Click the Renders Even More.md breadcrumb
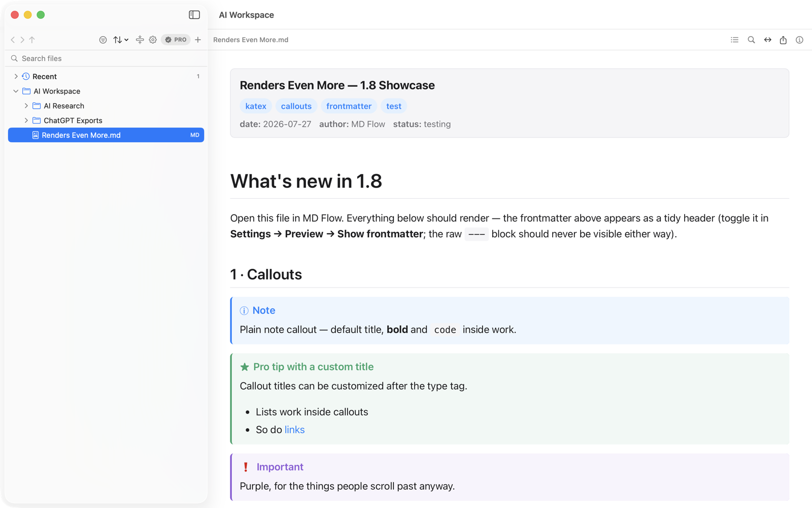The height and width of the screenshot is (508, 812). 251,40
